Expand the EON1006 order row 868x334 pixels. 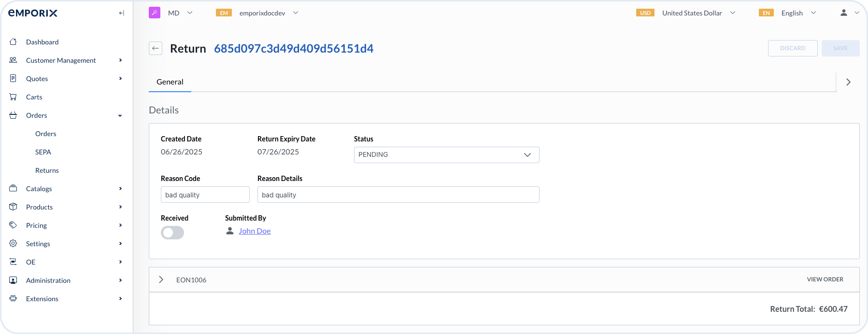tap(161, 280)
